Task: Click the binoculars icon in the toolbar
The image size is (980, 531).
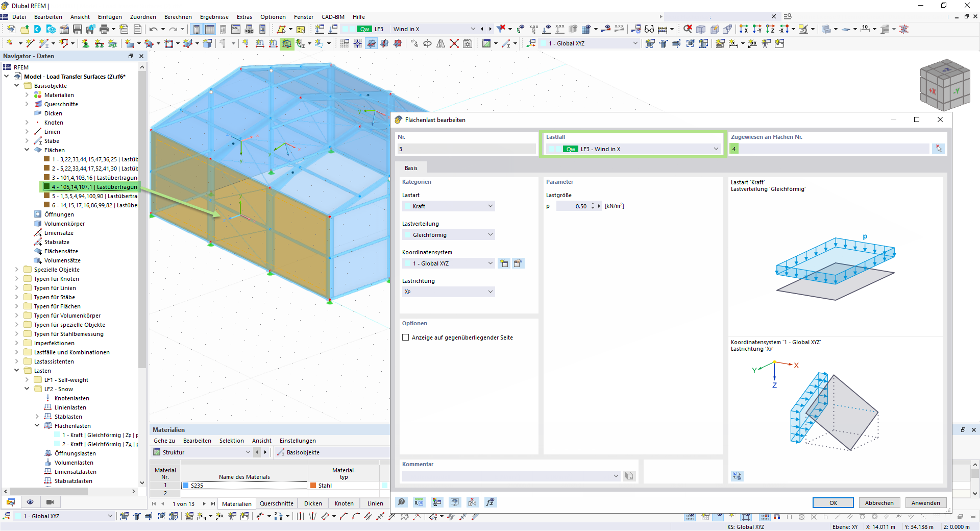Action: 649,29
